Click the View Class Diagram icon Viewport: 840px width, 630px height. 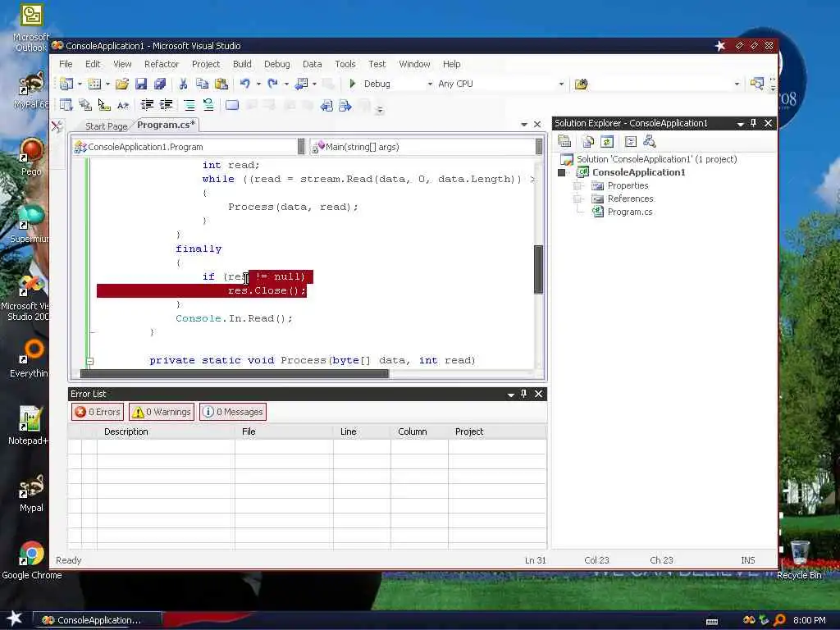coord(650,141)
